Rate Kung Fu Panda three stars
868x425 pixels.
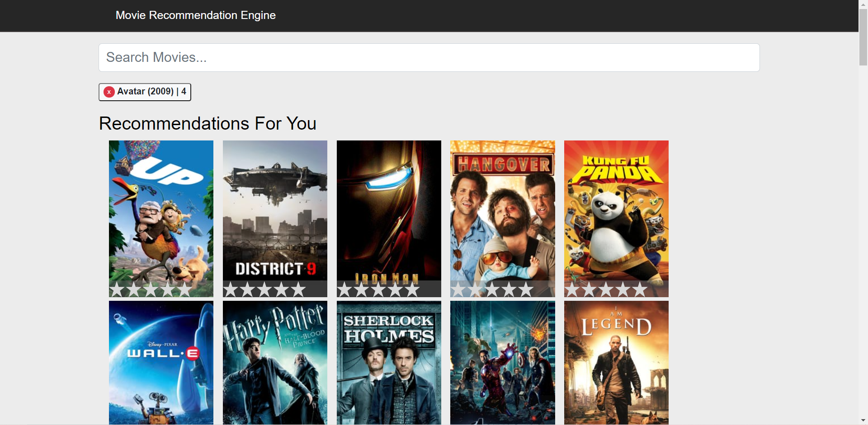(x=606, y=289)
